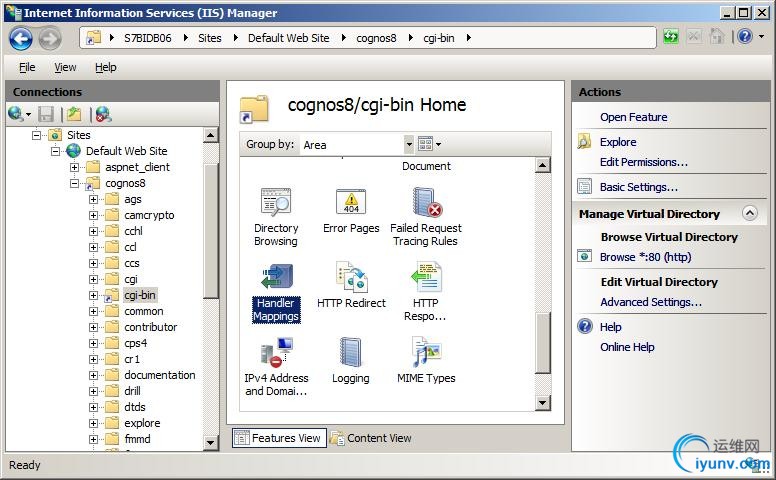The image size is (776, 480).
Task: Collapse the Default Web Site node
Action: (55, 151)
